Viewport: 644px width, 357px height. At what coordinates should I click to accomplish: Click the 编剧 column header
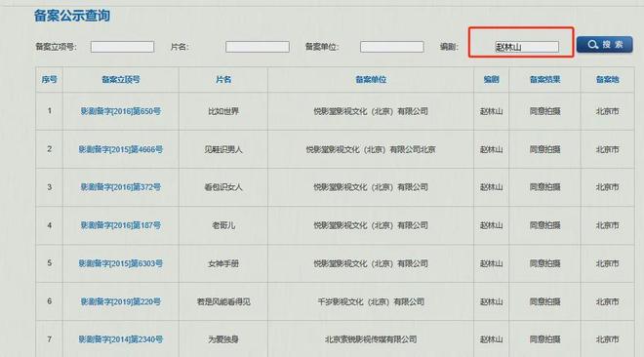coord(491,80)
